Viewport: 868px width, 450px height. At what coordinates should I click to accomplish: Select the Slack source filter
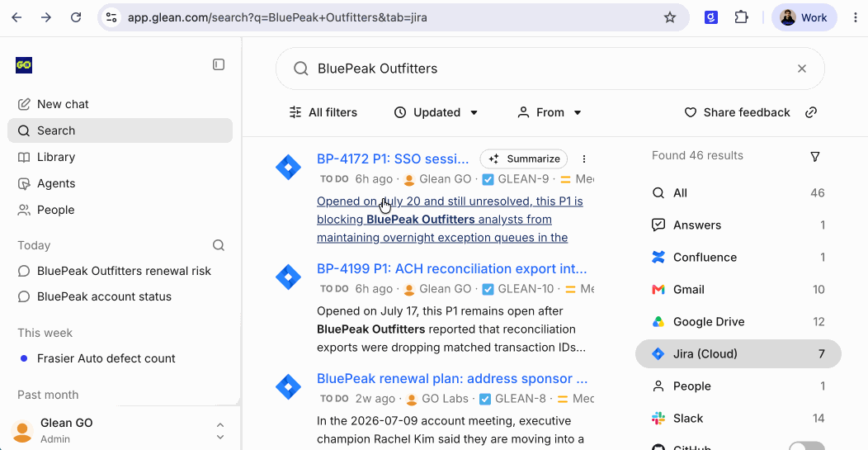(x=738, y=418)
